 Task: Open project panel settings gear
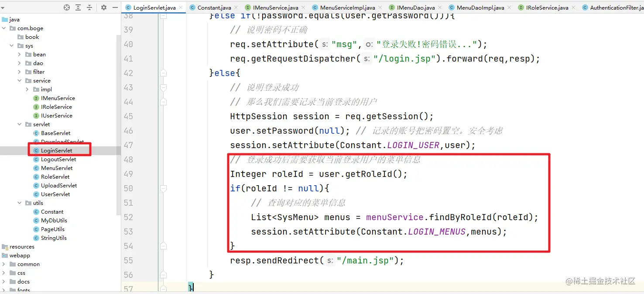tap(104, 7)
